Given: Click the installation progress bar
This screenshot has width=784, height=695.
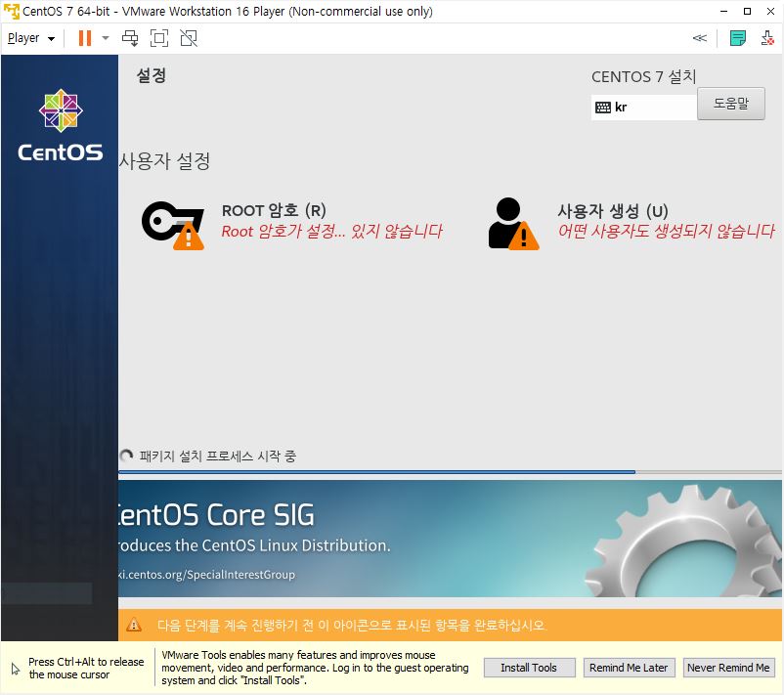Looking at the screenshot, I should pyautogui.click(x=450, y=471).
